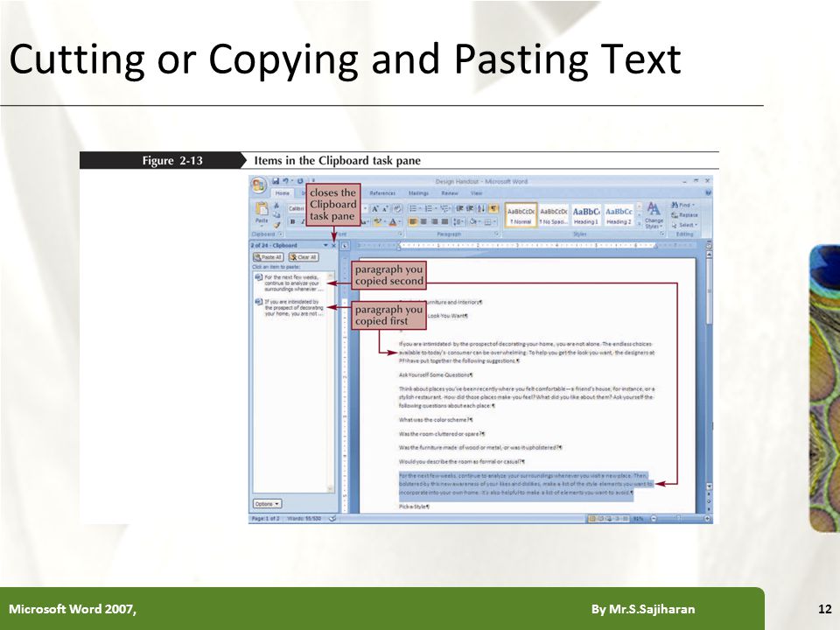Close the Clipboard task pane
Screen dimensions: 840x630
tap(333, 245)
